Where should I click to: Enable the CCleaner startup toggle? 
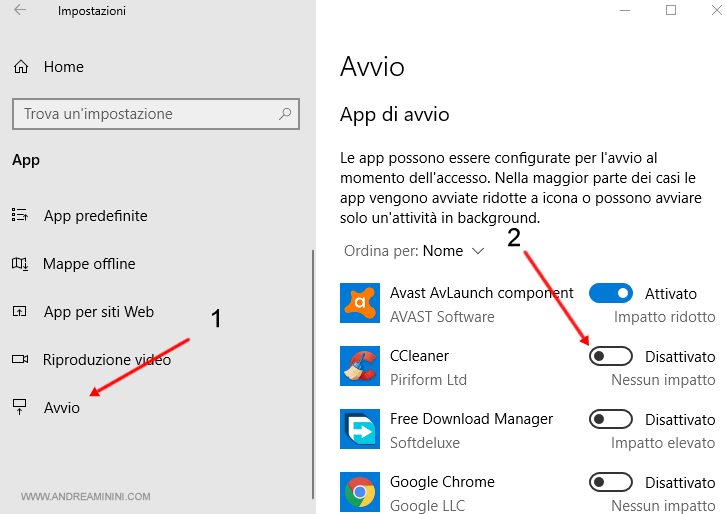pyautogui.click(x=611, y=357)
